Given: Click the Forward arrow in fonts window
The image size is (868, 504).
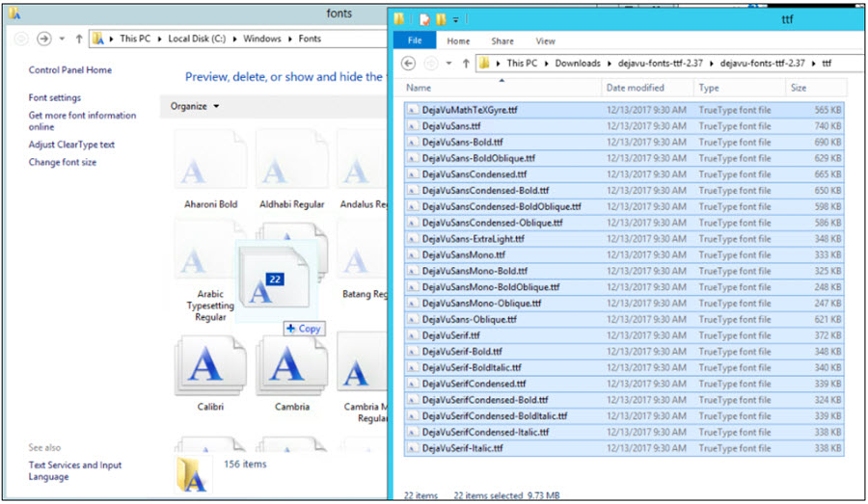Looking at the screenshot, I should pyautogui.click(x=43, y=39).
